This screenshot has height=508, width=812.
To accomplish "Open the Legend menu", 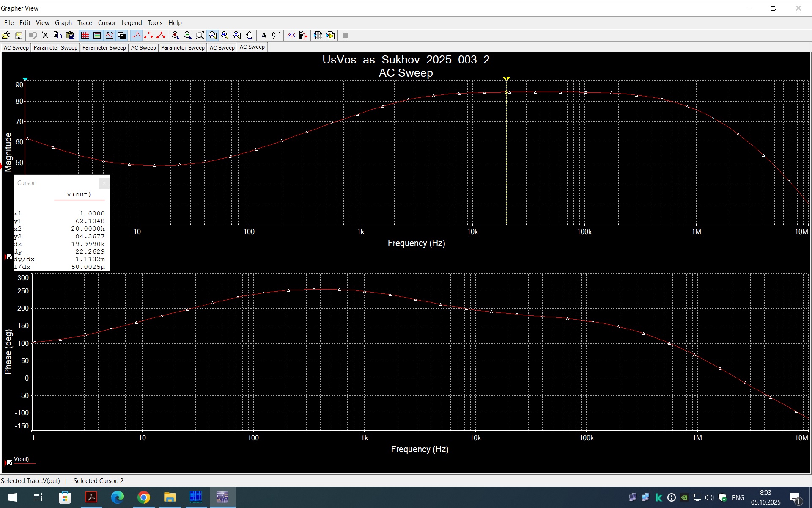I will tap(131, 23).
